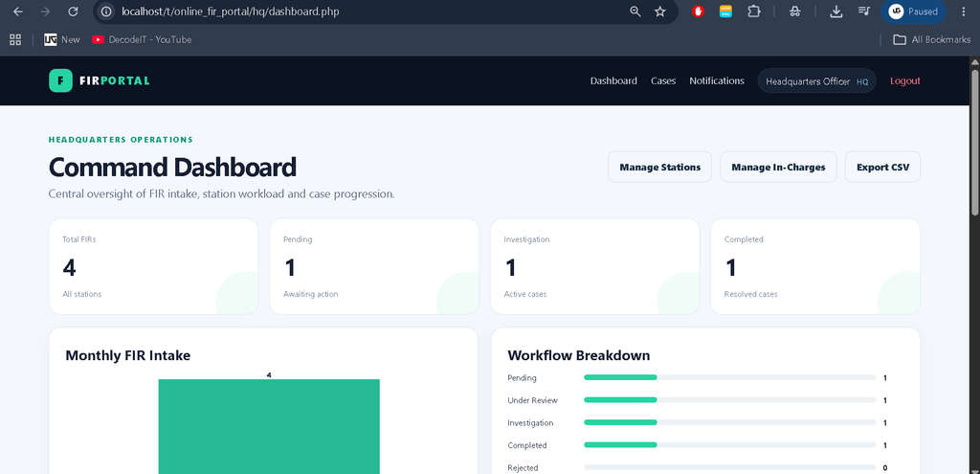Viewport: 980px width, 474px height.
Task: Click the Rejected label in Workflow Breakdown
Action: tap(523, 467)
